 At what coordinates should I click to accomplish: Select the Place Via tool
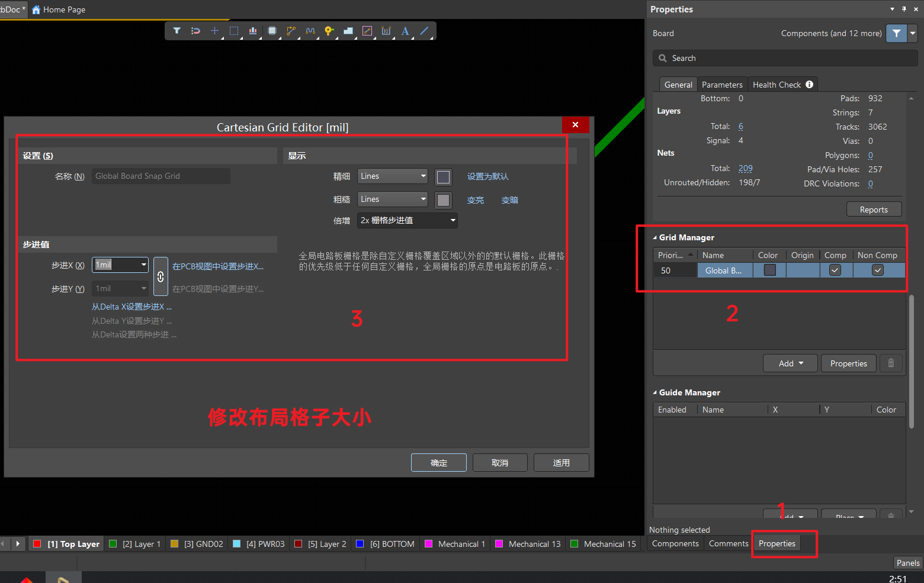coord(329,31)
